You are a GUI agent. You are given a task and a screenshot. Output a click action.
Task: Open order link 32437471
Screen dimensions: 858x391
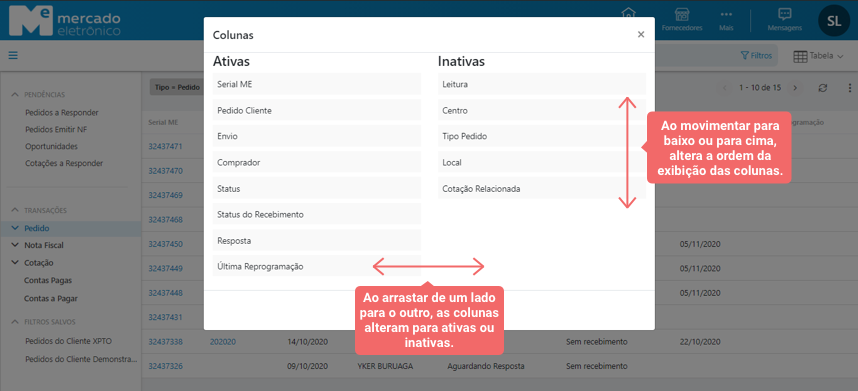coord(165,147)
